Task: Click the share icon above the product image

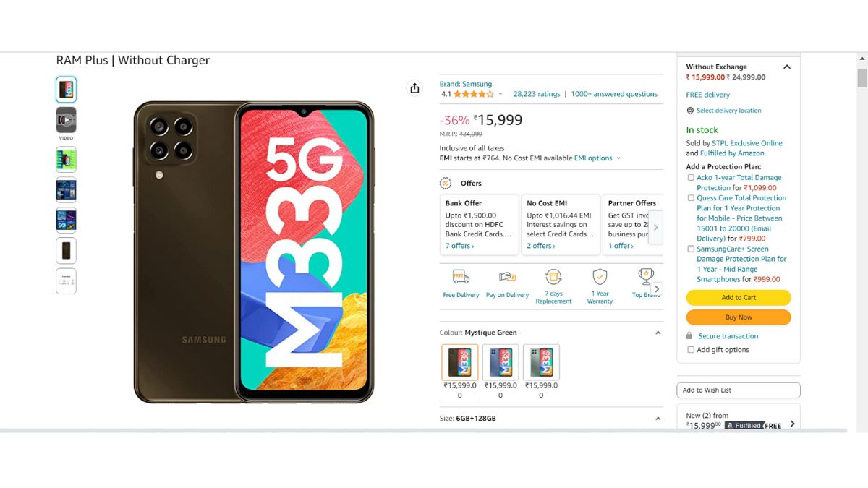Action: tap(414, 88)
